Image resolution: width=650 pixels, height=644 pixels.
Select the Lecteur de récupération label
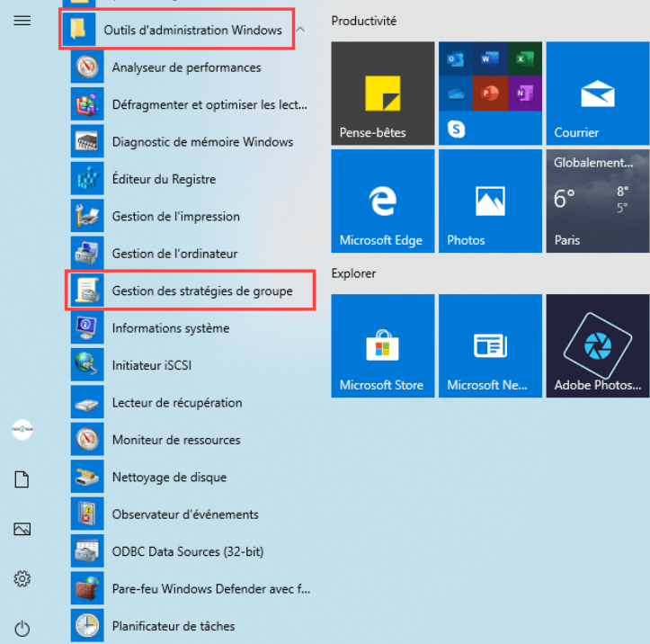coord(177,403)
